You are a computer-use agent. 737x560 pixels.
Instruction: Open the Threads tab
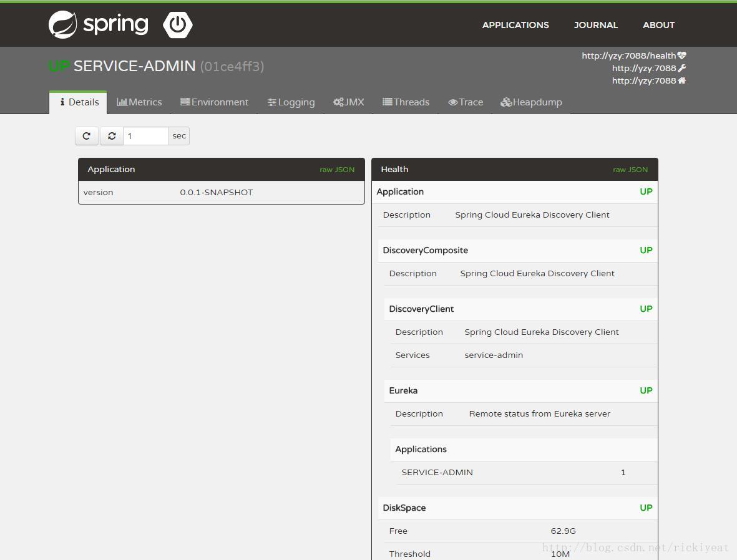tap(406, 102)
